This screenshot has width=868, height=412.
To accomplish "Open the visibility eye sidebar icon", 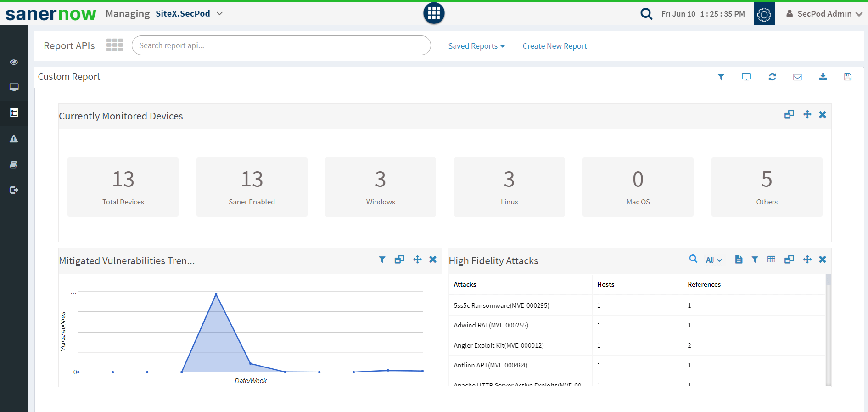I will pyautogui.click(x=14, y=62).
